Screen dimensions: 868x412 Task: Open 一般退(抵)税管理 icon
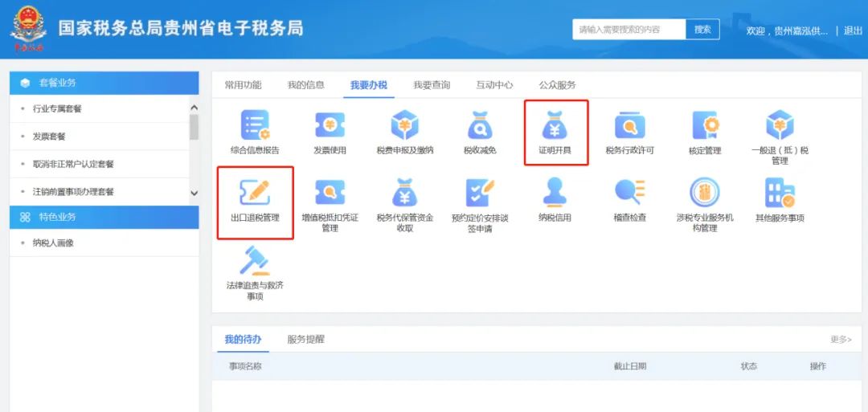click(780, 125)
